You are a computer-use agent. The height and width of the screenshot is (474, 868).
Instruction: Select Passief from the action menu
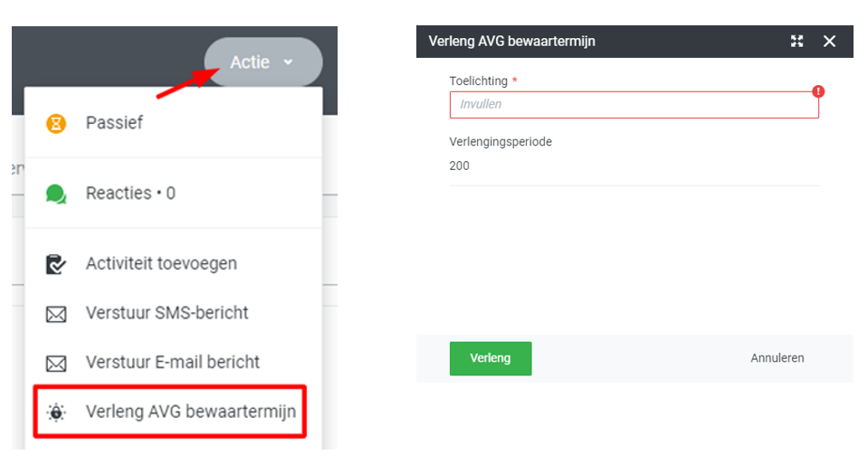tap(114, 123)
